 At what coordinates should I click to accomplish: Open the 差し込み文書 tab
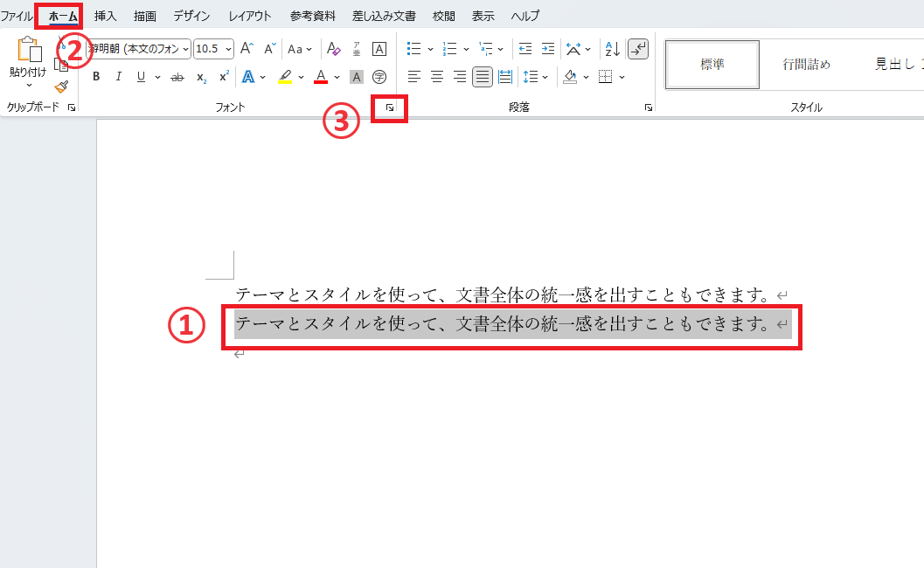[x=384, y=16]
